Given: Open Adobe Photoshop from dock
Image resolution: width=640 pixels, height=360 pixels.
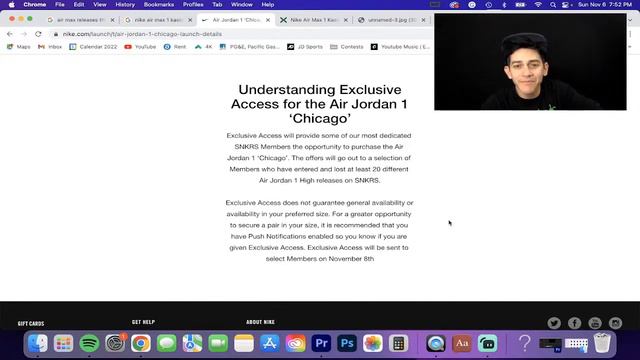Looking at the screenshot, I should [347, 343].
